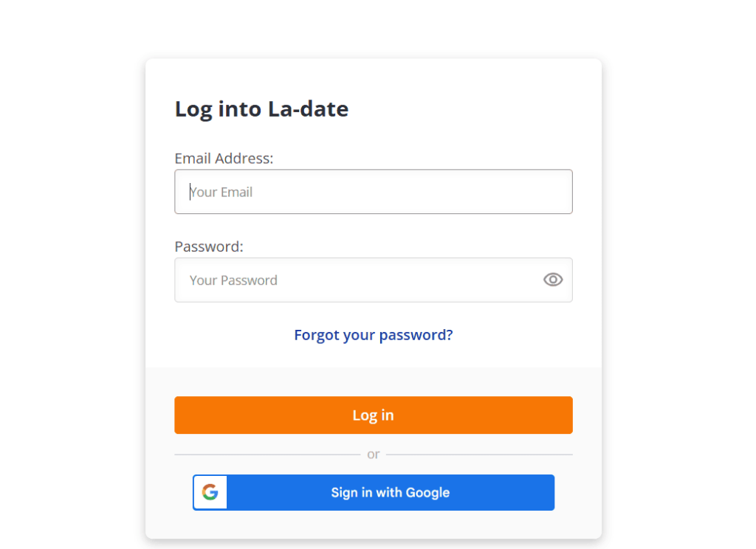Toggle password visibility with the eye icon
Viewport: 756px width, 549px height.
[x=552, y=280]
